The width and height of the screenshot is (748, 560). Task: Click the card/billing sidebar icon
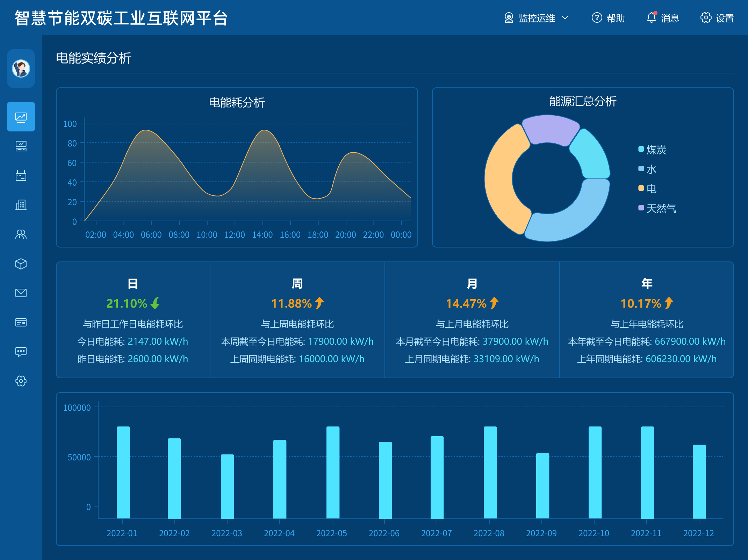(21, 323)
